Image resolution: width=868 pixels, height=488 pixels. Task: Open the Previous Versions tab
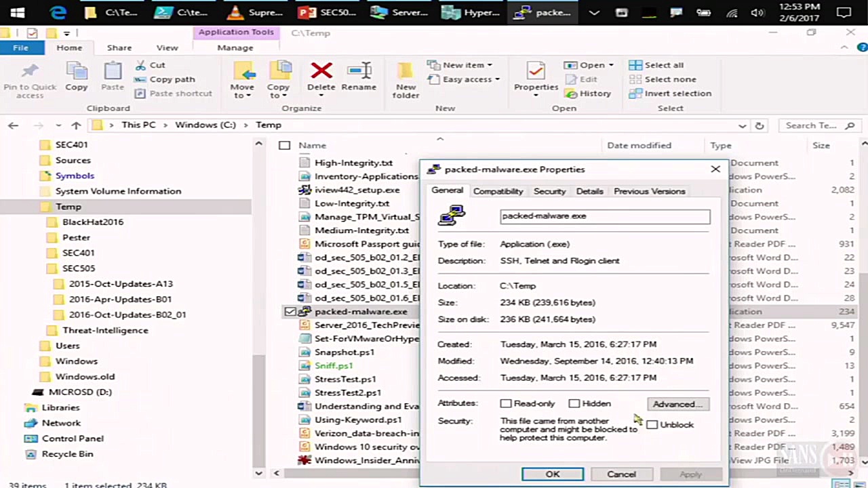649,192
